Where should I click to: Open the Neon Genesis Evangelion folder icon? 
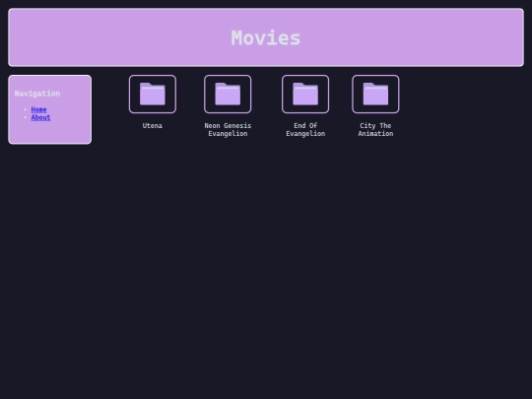click(x=228, y=94)
